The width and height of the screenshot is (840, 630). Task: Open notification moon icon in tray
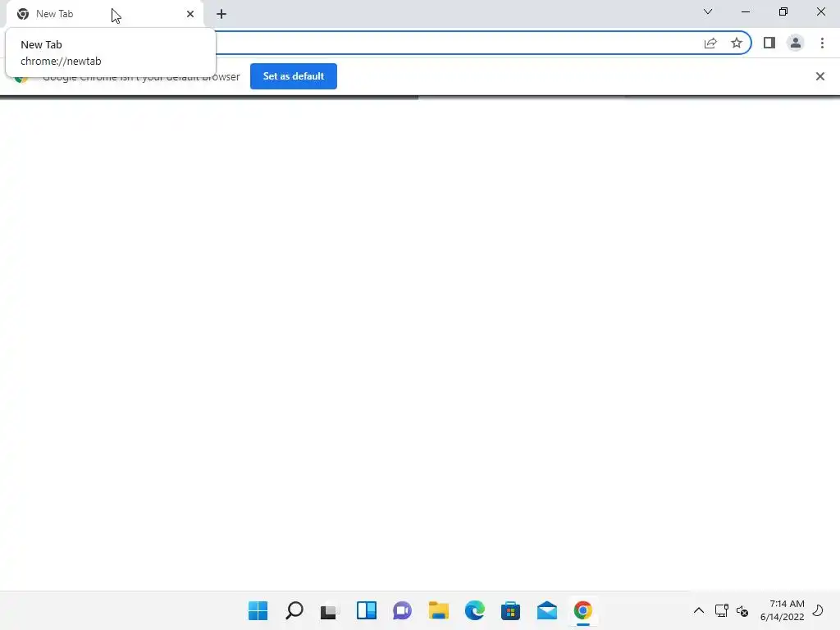point(819,610)
